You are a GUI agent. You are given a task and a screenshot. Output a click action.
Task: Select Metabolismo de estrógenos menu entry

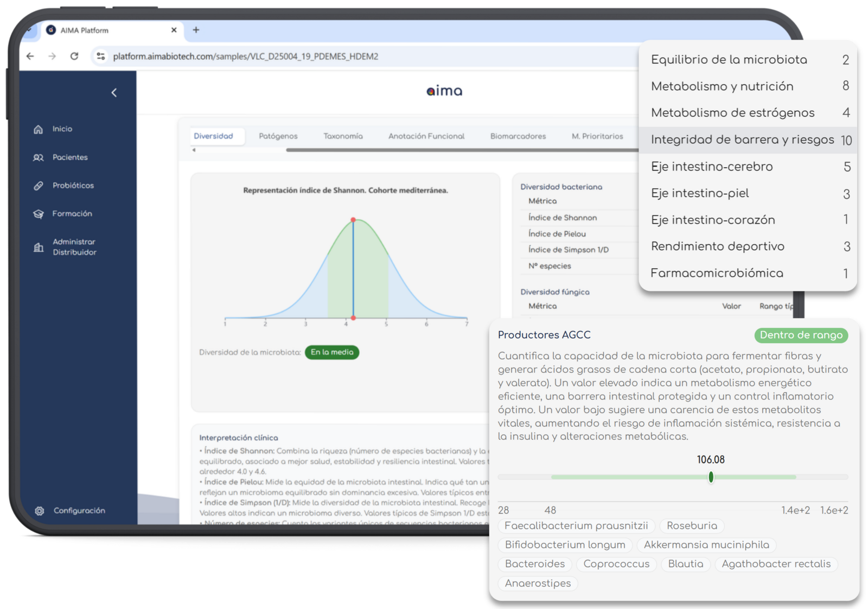(748, 113)
